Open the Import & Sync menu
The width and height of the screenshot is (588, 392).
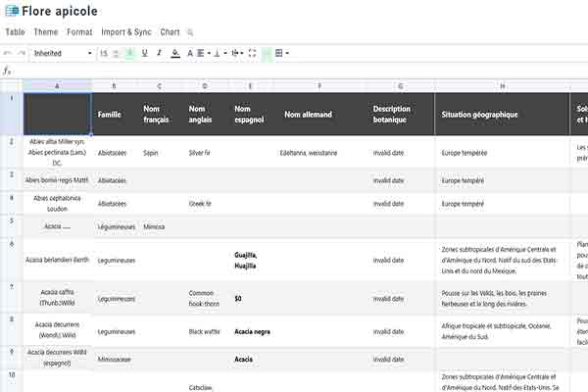(x=126, y=32)
